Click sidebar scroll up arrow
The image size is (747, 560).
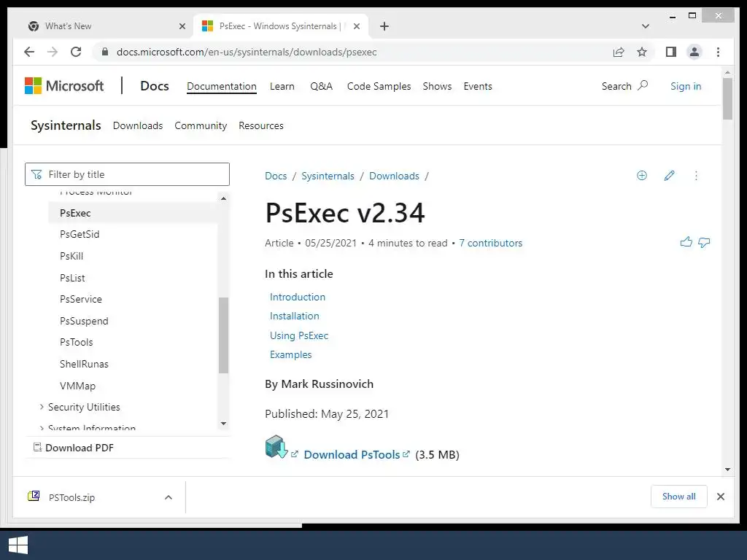point(223,198)
